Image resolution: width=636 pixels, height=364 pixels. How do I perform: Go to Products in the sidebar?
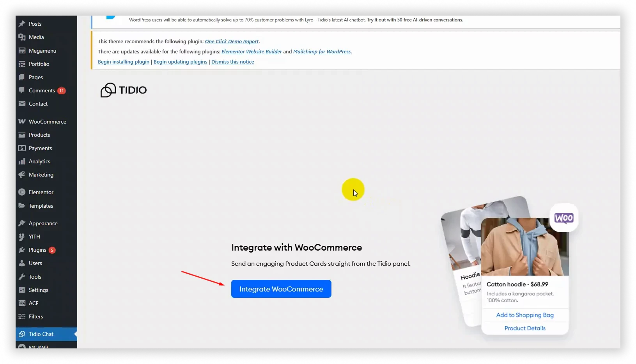point(39,135)
